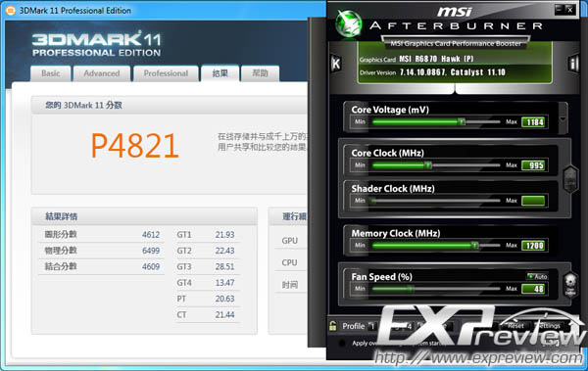Click the Graphics Card name MSI R6870 Hawk
Screen dimensions: 588x371
[x=436, y=59]
